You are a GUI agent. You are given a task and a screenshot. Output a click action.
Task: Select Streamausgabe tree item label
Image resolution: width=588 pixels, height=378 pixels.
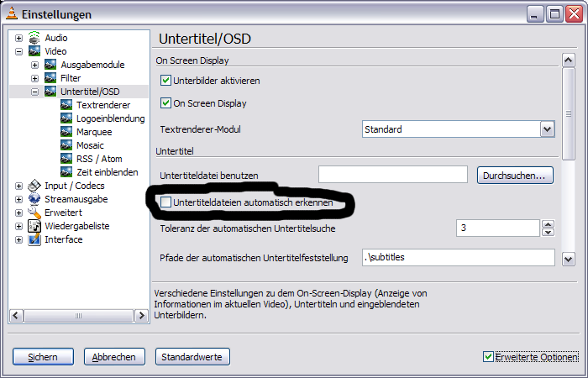(x=76, y=199)
